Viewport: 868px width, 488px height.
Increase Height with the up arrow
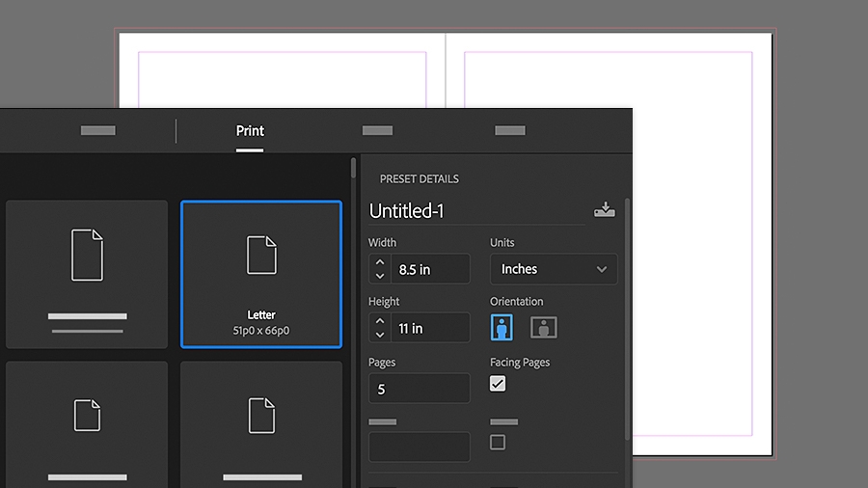[x=380, y=321]
